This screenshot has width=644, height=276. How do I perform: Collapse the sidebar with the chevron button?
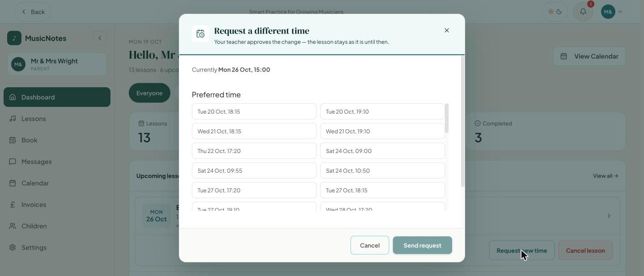(100, 38)
